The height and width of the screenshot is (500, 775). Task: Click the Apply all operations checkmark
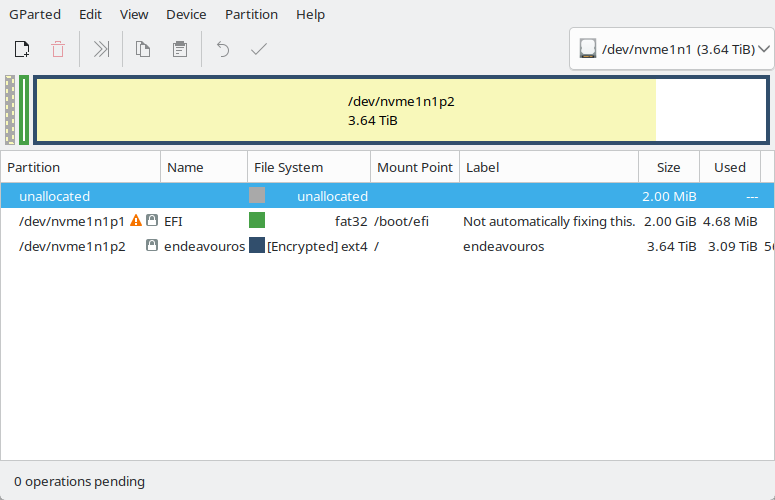coord(259,49)
